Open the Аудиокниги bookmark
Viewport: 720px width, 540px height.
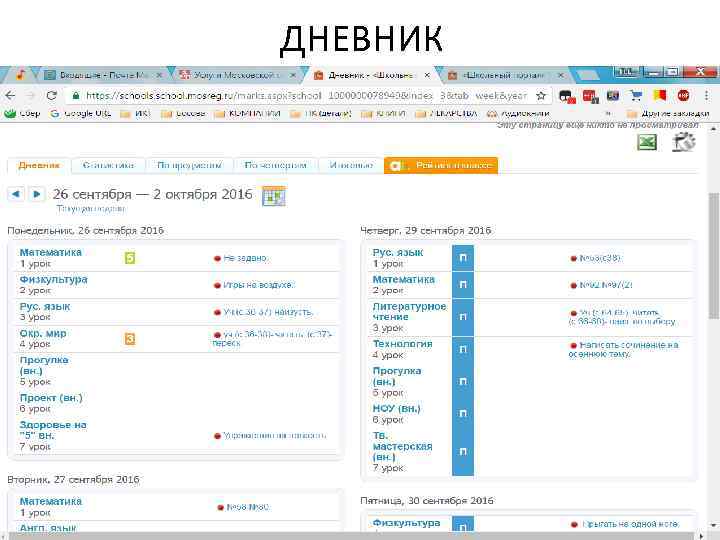coord(518,113)
